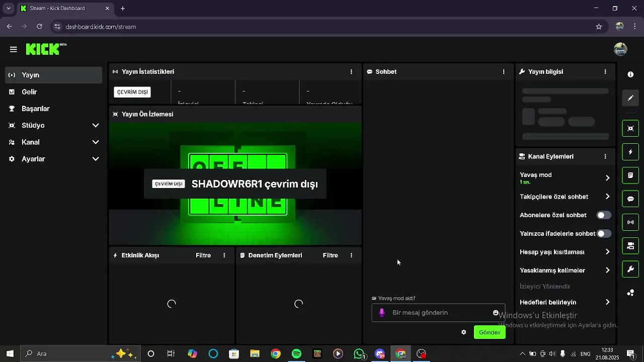Screen dimensions: 644x362
Task: Select Gelir in the sidebar
Action: 54,92
